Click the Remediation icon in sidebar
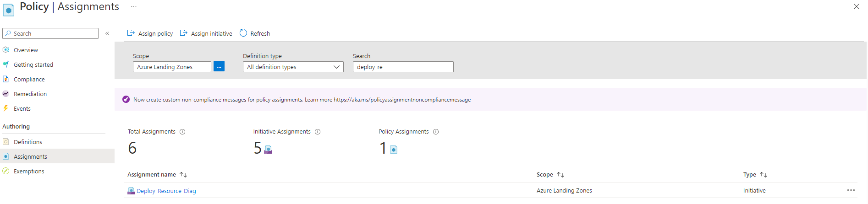868x204 pixels. (x=6, y=94)
